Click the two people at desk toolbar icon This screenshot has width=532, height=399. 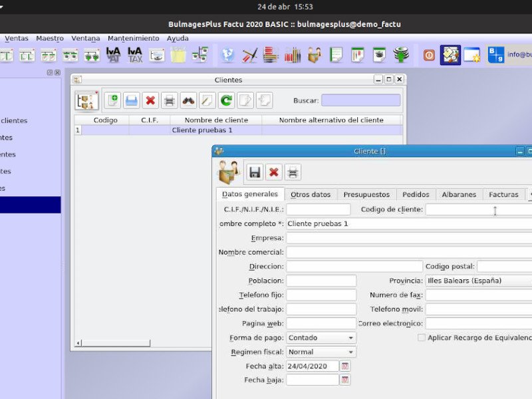(x=315, y=55)
